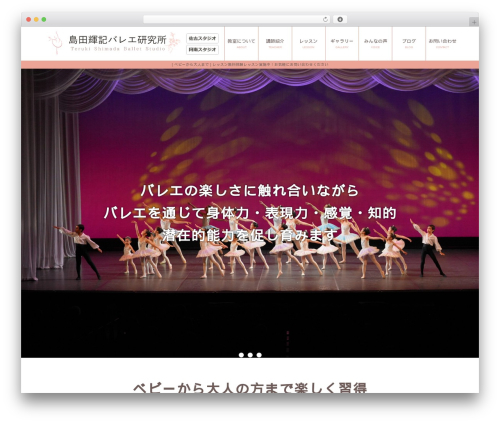Image resolution: width=500 pixels, height=423 pixels.
Task: Open the 教室について ABOUT menu item
Action: pos(241,44)
